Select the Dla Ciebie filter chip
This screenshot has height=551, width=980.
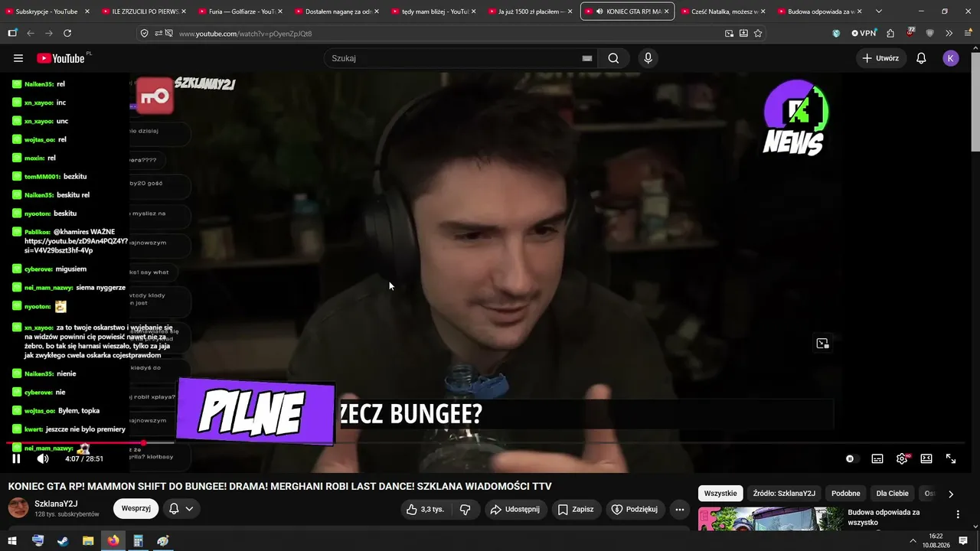[x=893, y=494]
